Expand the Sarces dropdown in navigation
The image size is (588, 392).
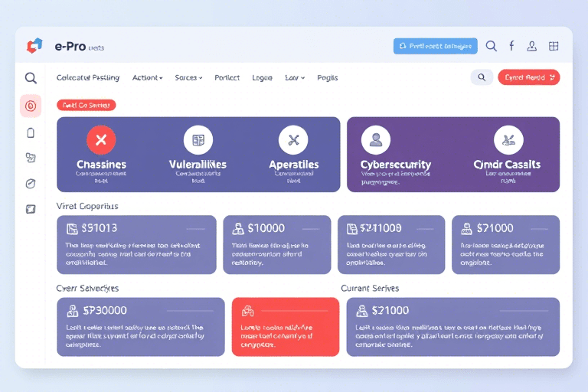188,77
